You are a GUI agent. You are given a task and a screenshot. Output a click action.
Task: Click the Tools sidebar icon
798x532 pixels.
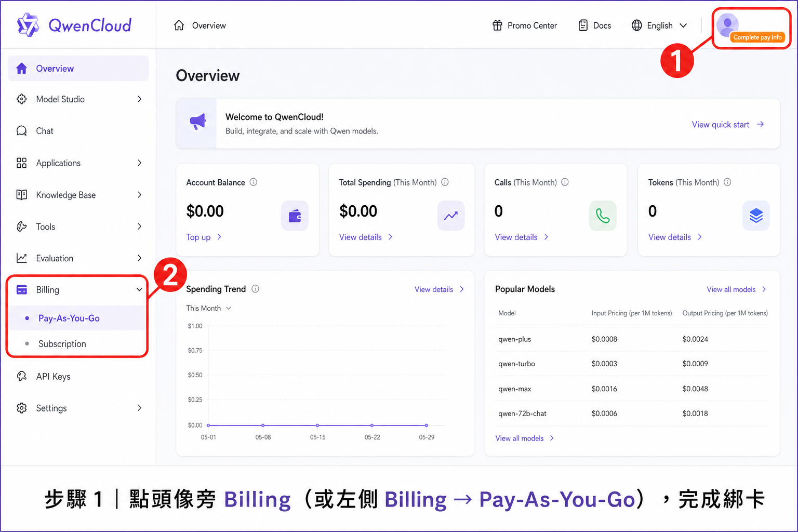pyautogui.click(x=22, y=227)
